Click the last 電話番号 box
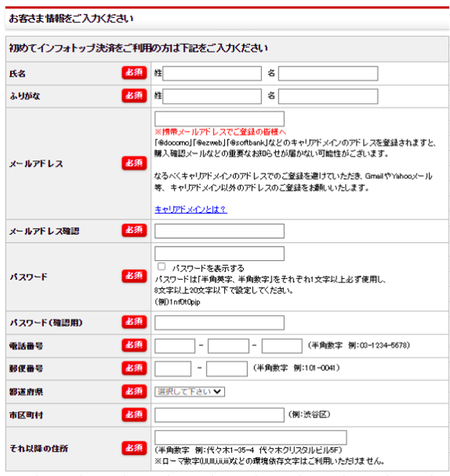Screen dimensions: 450x476 pos(282,346)
